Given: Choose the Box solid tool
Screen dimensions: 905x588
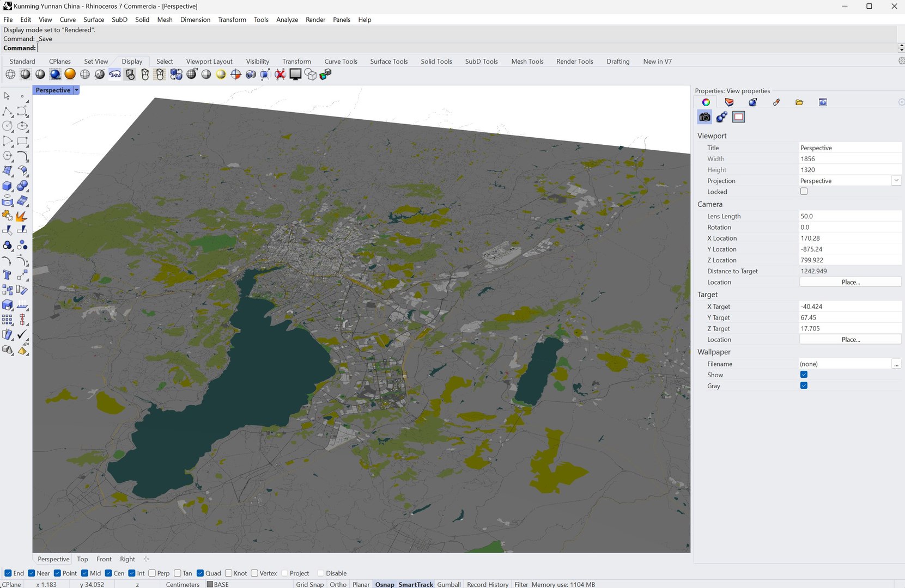Looking at the screenshot, I should click(8, 186).
